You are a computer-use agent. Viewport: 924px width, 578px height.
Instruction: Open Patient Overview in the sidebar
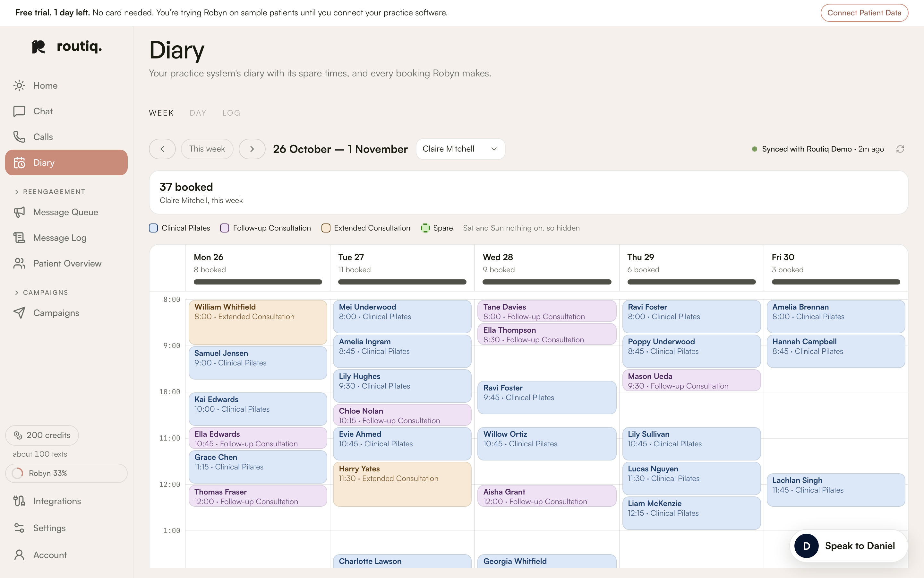pos(66,263)
